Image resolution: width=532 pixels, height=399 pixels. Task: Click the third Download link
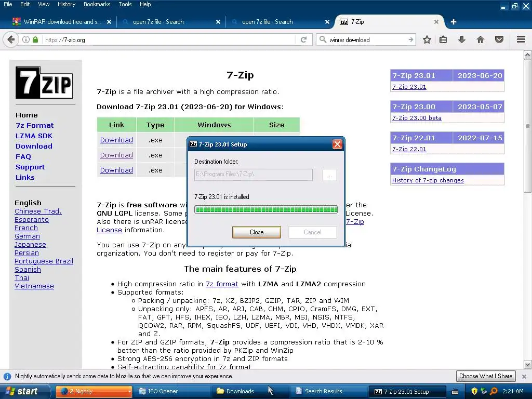116,170
